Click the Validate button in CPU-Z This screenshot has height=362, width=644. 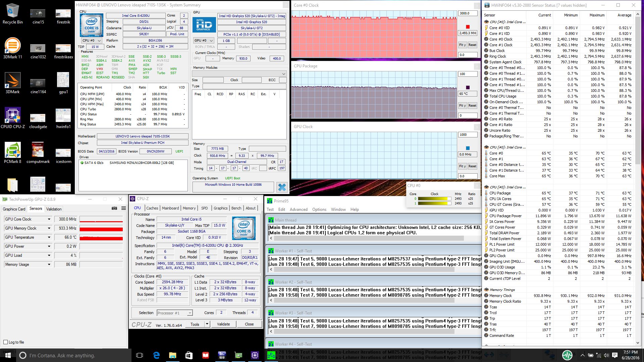pos(223,324)
